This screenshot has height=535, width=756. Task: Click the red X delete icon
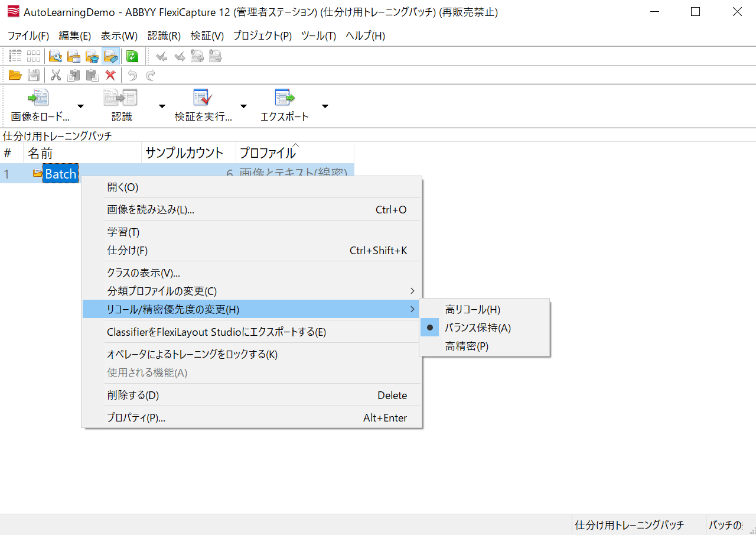pyautogui.click(x=110, y=75)
